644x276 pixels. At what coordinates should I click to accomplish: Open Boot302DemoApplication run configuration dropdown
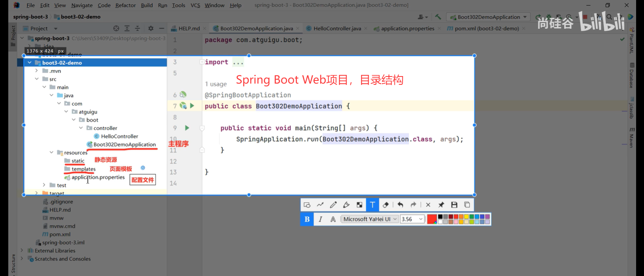tap(488, 17)
